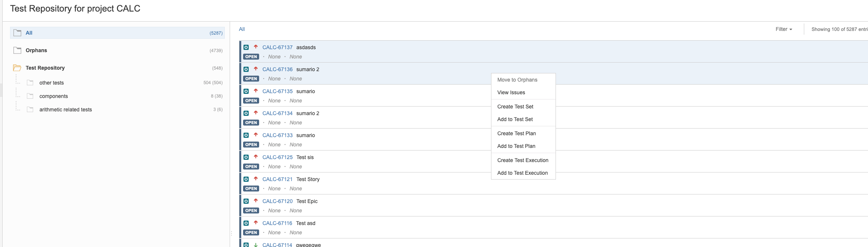This screenshot has height=247, width=868.
Task: Click the Orphans folder icon
Action: pos(17,50)
